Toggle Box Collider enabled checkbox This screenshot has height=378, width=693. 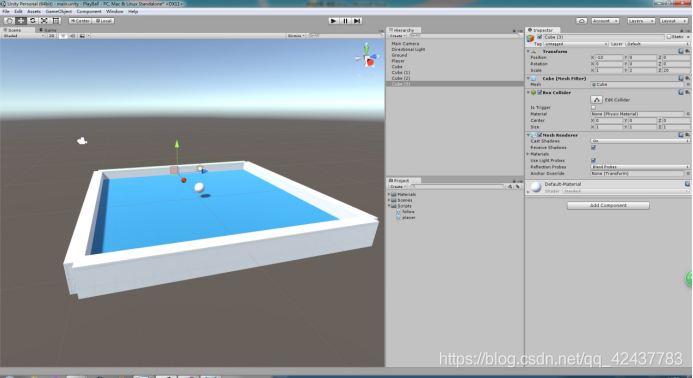click(540, 92)
